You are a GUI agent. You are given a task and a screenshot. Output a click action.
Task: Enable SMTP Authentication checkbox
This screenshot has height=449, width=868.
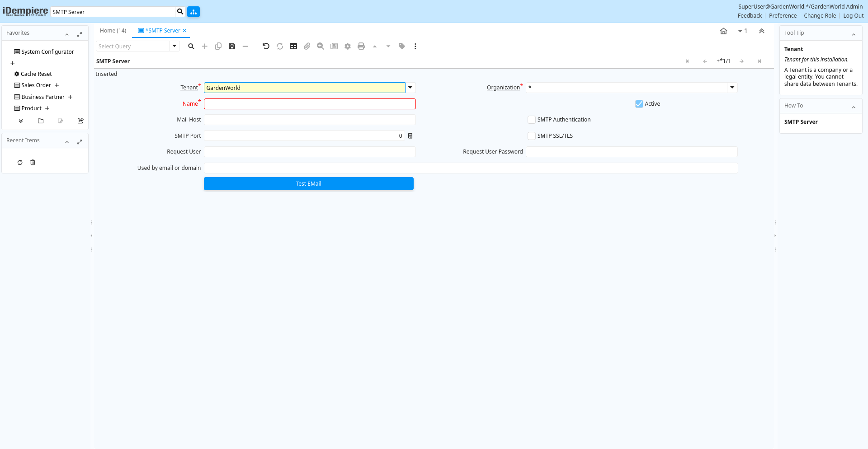(x=532, y=120)
